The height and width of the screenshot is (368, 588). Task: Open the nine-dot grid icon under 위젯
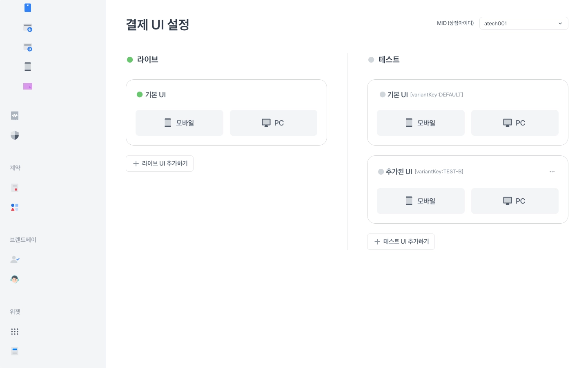pyautogui.click(x=15, y=332)
